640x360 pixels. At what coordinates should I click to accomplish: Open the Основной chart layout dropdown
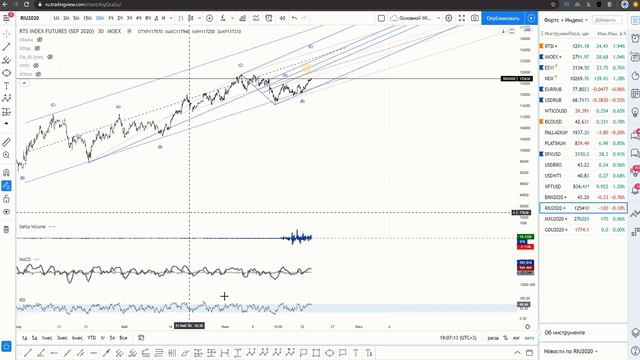coord(415,18)
